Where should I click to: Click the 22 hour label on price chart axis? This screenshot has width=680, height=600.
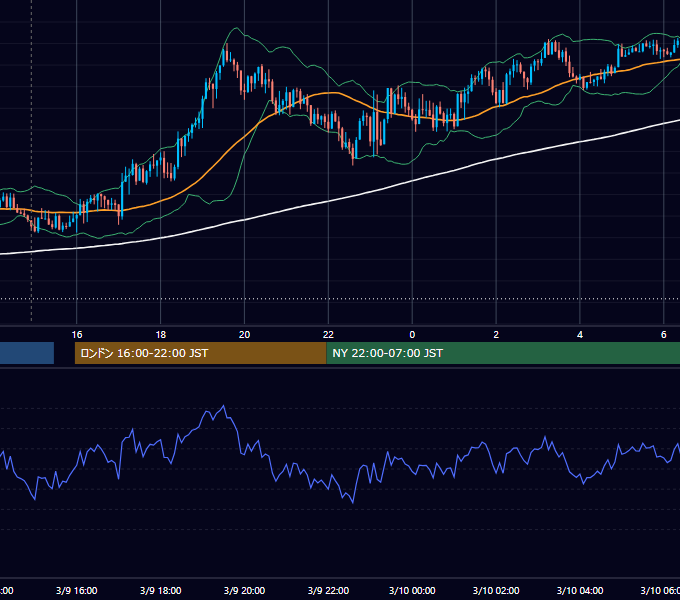click(x=328, y=334)
